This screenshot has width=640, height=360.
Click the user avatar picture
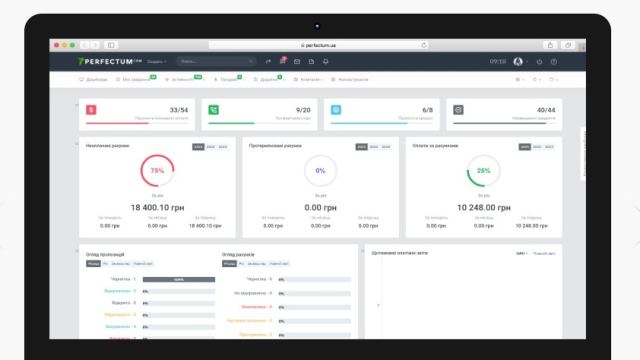tap(518, 62)
